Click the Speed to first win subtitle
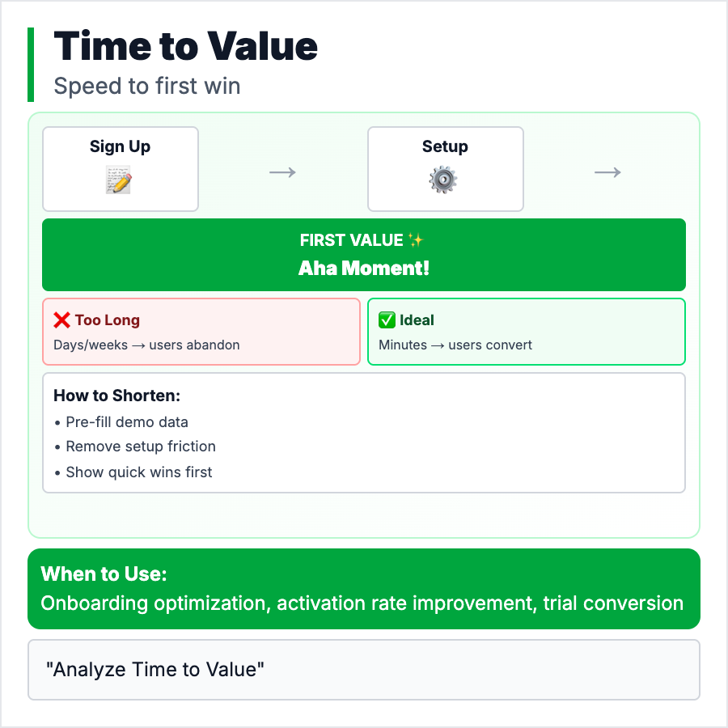Screen dimensions: 728x728 tap(147, 86)
